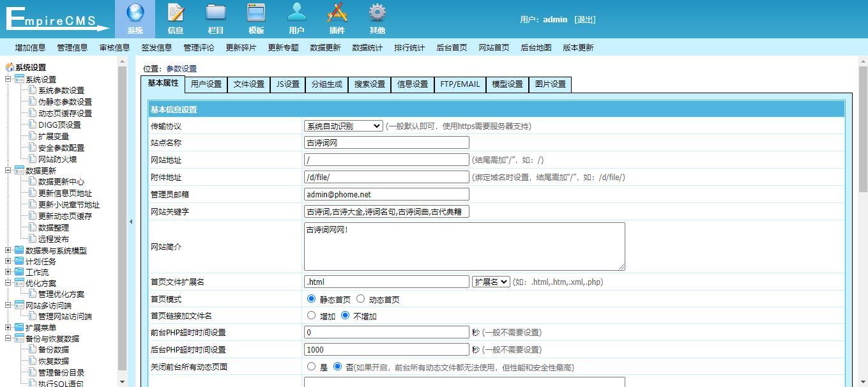
Task: Click page icon beside 管理优化方案
Action: (33, 294)
